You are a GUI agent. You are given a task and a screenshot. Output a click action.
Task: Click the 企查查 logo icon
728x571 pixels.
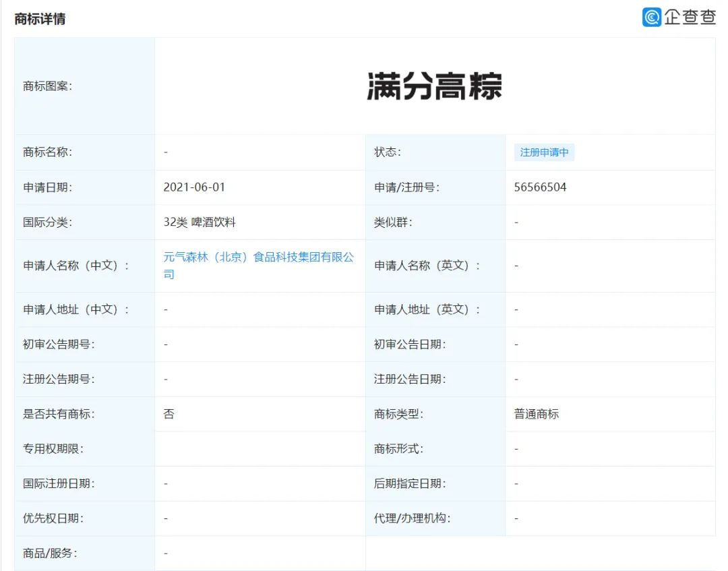point(652,17)
